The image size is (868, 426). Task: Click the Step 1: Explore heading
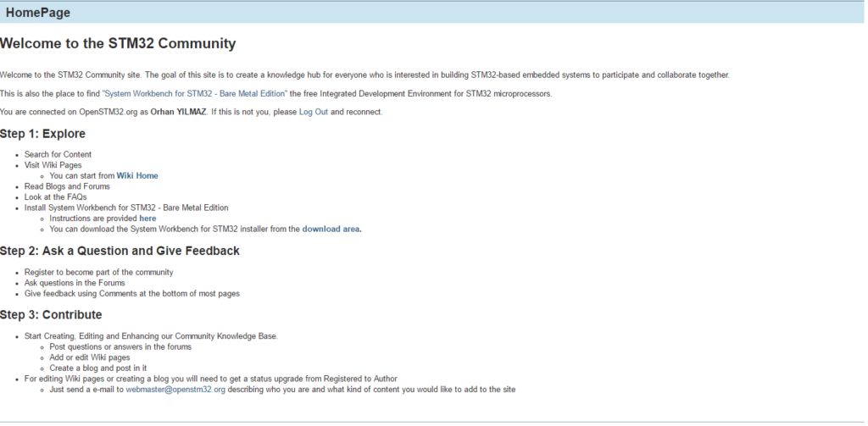(42, 134)
